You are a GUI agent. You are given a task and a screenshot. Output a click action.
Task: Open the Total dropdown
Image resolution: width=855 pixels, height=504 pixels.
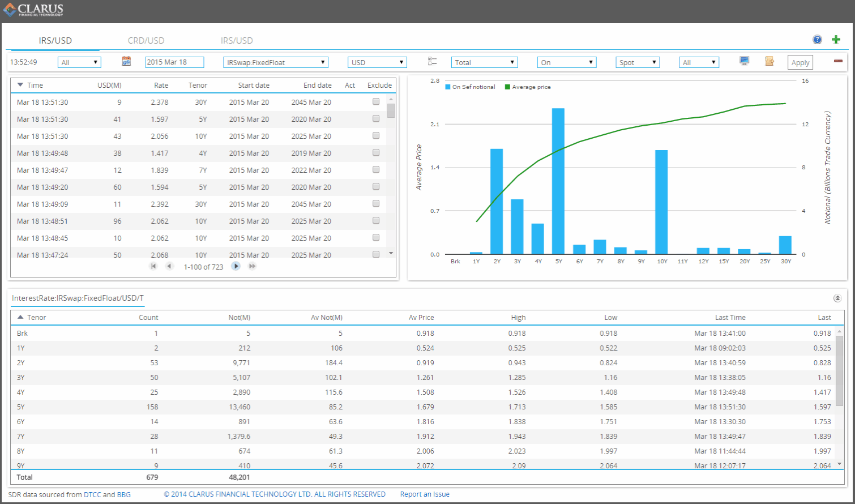485,62
